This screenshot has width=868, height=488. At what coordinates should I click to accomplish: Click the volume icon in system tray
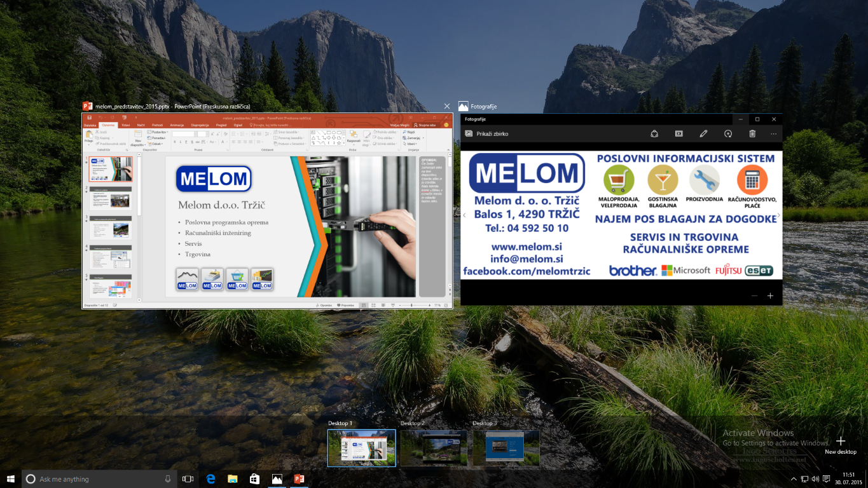[x=815, y=478]
